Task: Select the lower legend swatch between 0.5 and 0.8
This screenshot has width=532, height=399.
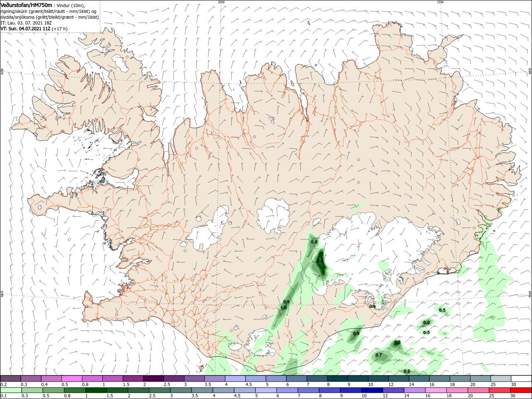Action: point(53,391)
